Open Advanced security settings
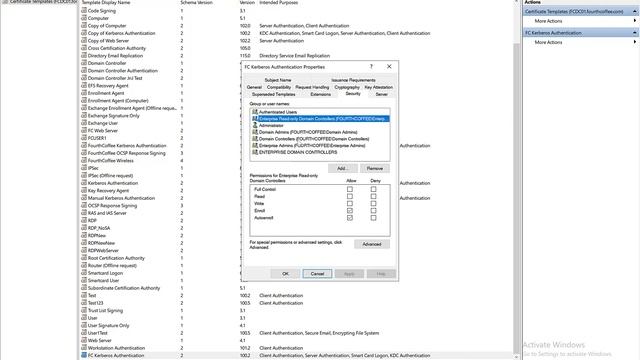Image resolution: width=640 pixels, height=360 pixels. click(x=372, y=244)
